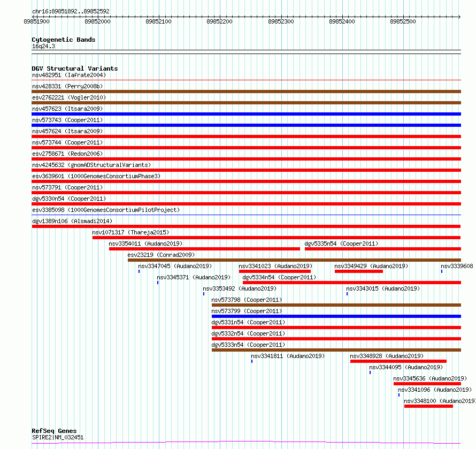Click nsv573791 (Cooper2011) label

[67, 187]
